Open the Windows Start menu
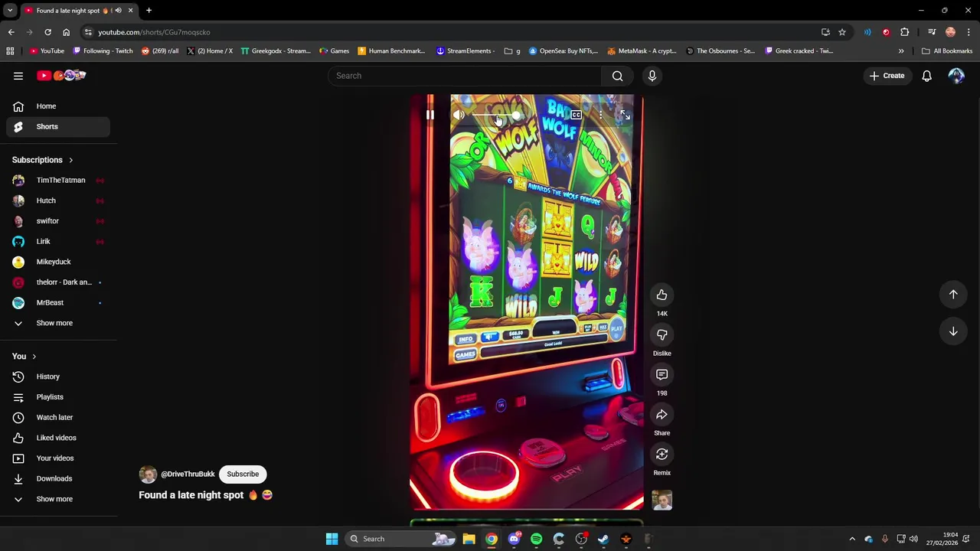This screenshot has width=980, height=551. [x=332, y=539]
